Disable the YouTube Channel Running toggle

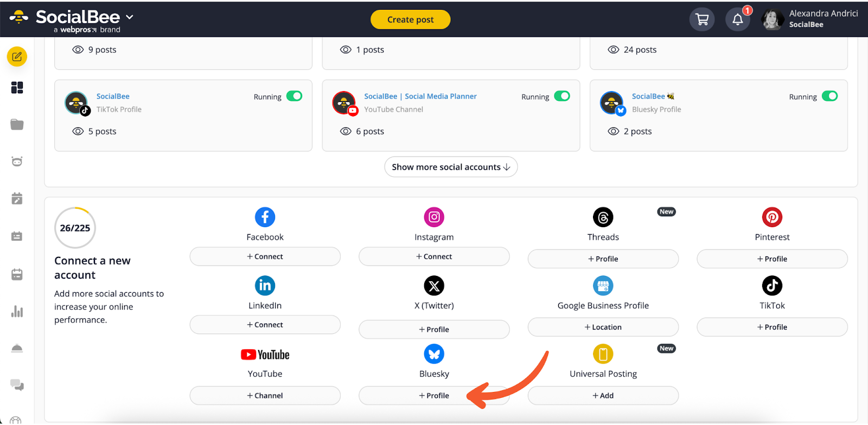[562, 96]
